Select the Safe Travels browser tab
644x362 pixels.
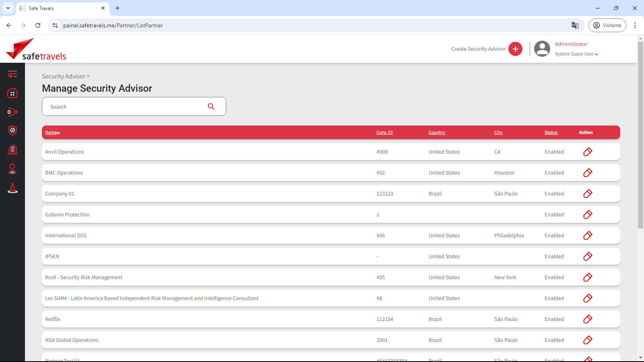point(60,8)
